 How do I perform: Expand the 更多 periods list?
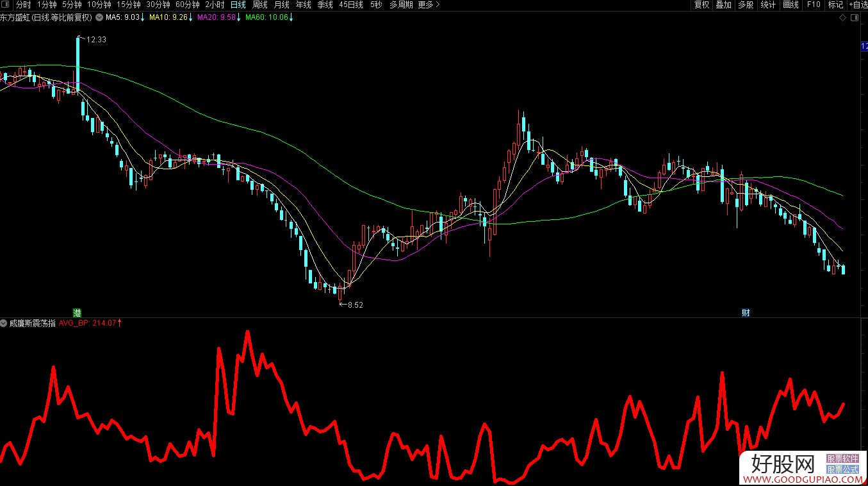coord(429,4)
